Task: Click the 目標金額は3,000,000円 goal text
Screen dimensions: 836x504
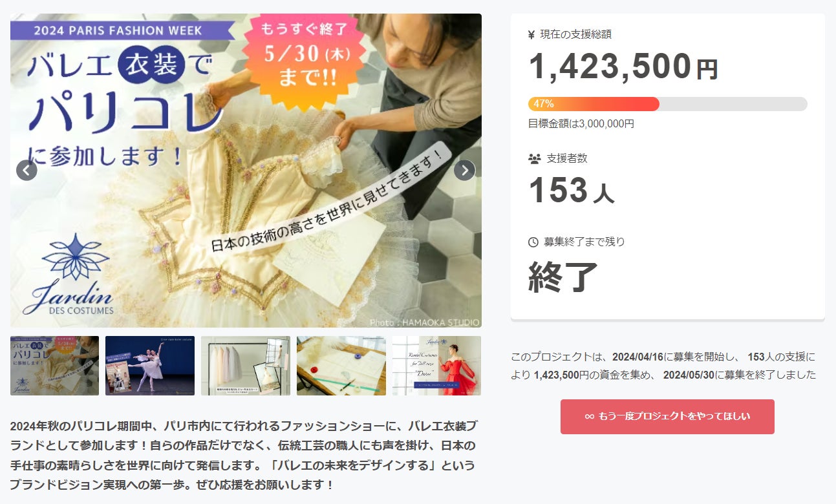Action: coord(581,123)
